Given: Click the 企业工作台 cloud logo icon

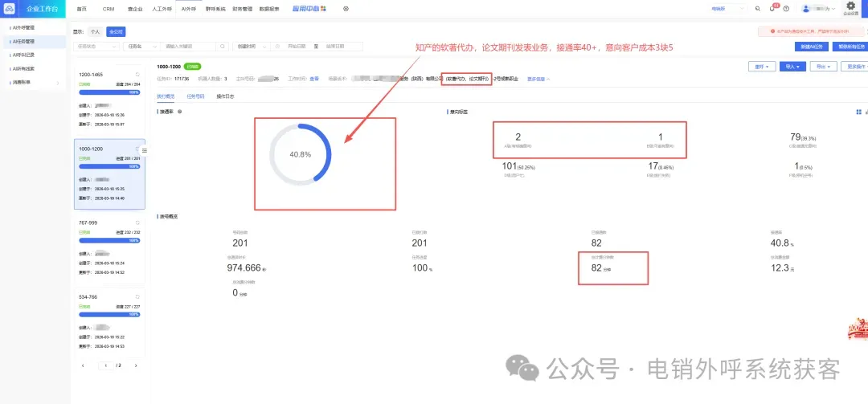Looking at the screenshot, I should point(10,9).
